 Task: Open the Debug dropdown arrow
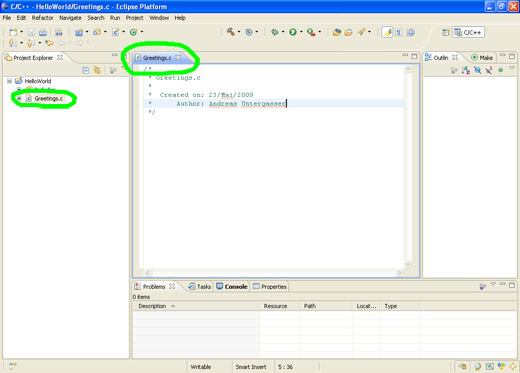(283, 32)
